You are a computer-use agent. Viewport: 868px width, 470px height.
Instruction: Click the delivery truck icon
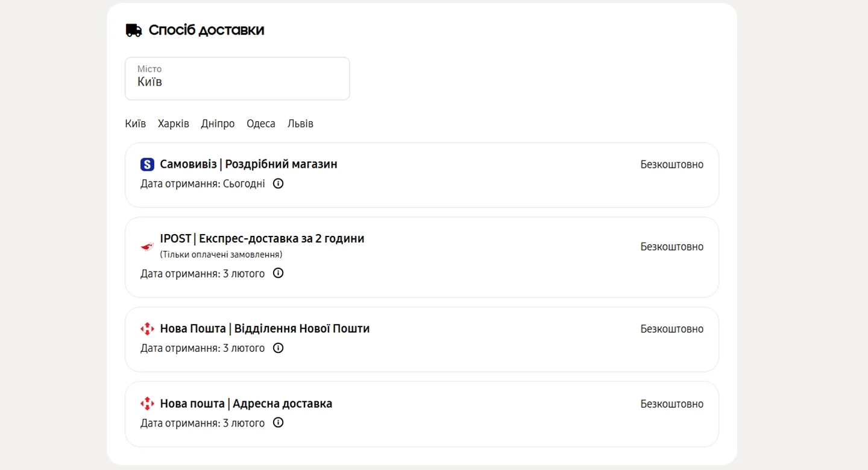[133, 30]
